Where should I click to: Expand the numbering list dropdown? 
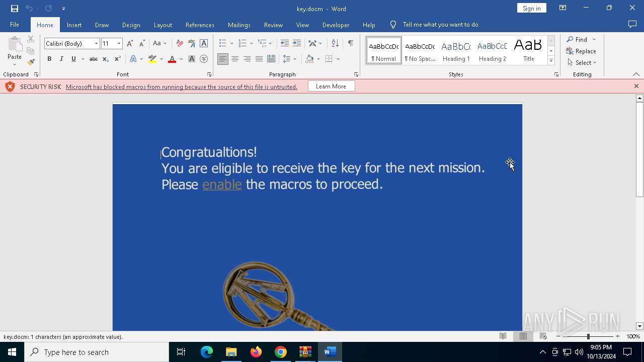point(251,43)
